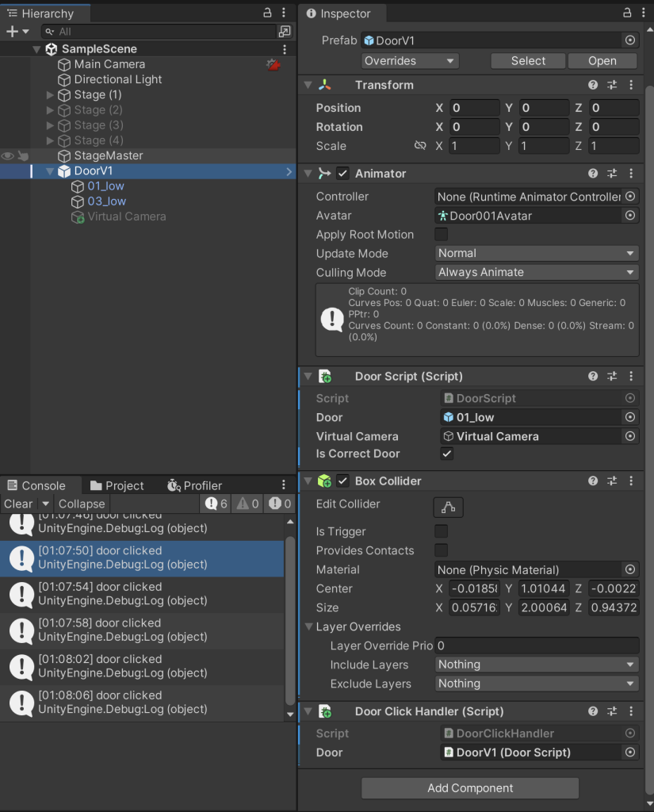
Task: Open Clear button options dropdown arrow
Action: [x=45, y=504]
